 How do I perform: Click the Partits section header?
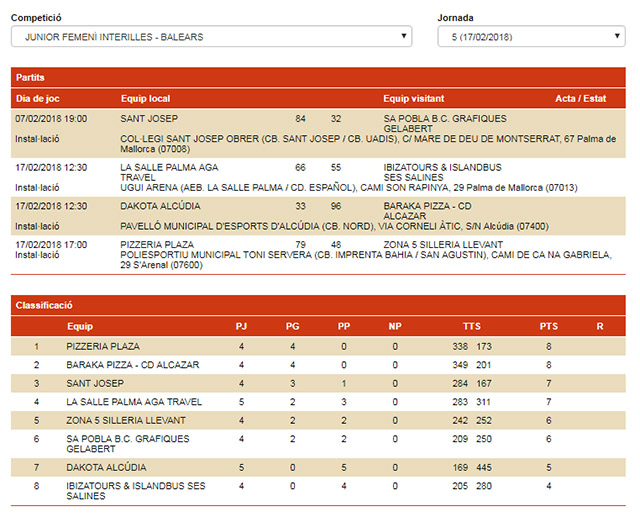click(30, 77)
